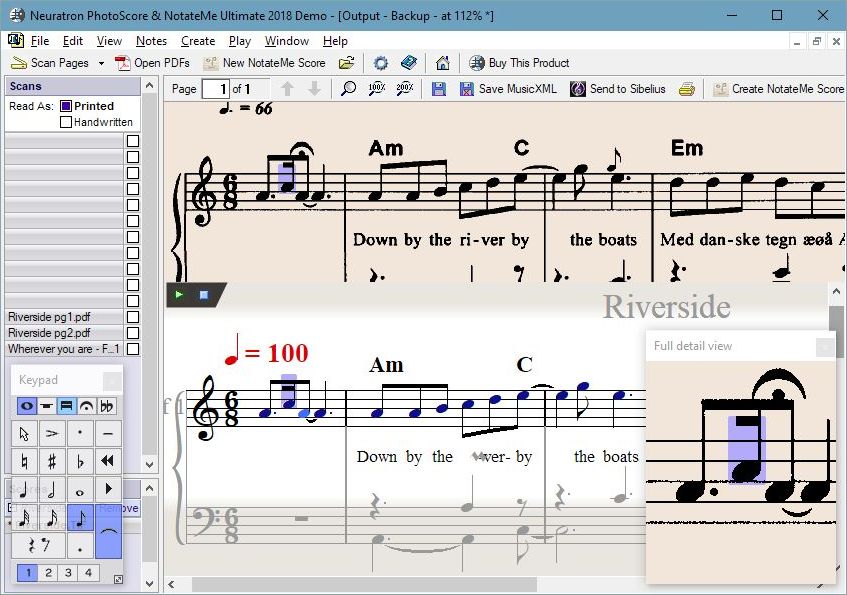Add an accent articulation from the Keypad
Image resolution: width=847 pixels, height=595 pixels.
(x=52, y=433)
